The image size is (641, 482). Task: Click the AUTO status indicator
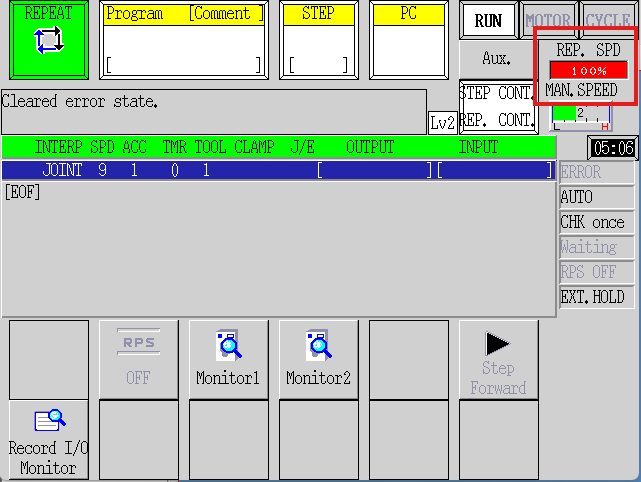(x=596, y=197)
